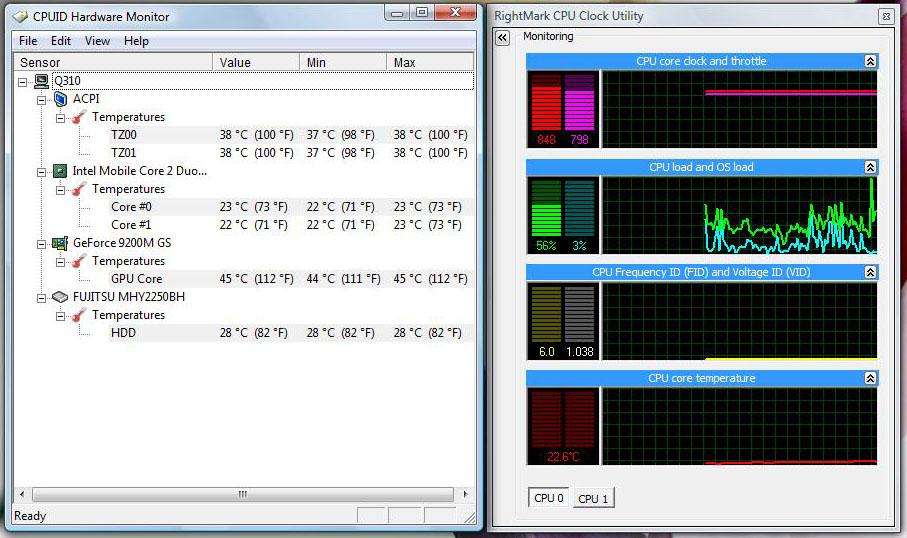
Task: Collapse the GeForce 9200M GS node
Action: tap(41, 244)
